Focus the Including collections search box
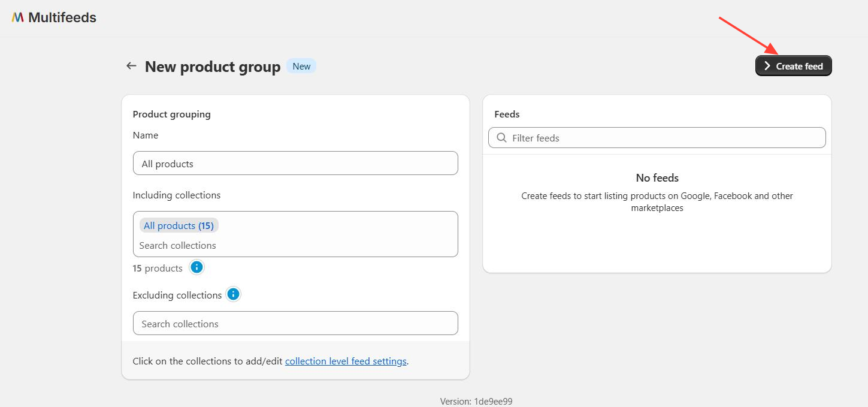The height and width of the screenshot is (407, 868). [295, 245]
